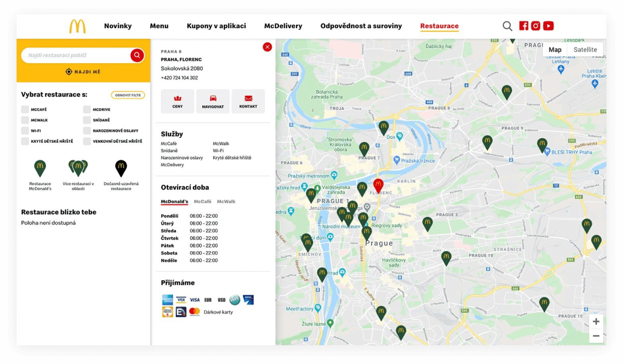Screen dimensions: 623x364
Task: Click the Visa card payment icon
Action: pyautogui.click(x=195, y=300)
